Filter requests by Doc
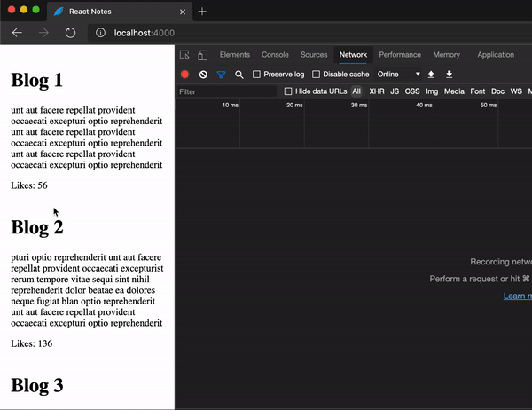 tap(497, 91)
